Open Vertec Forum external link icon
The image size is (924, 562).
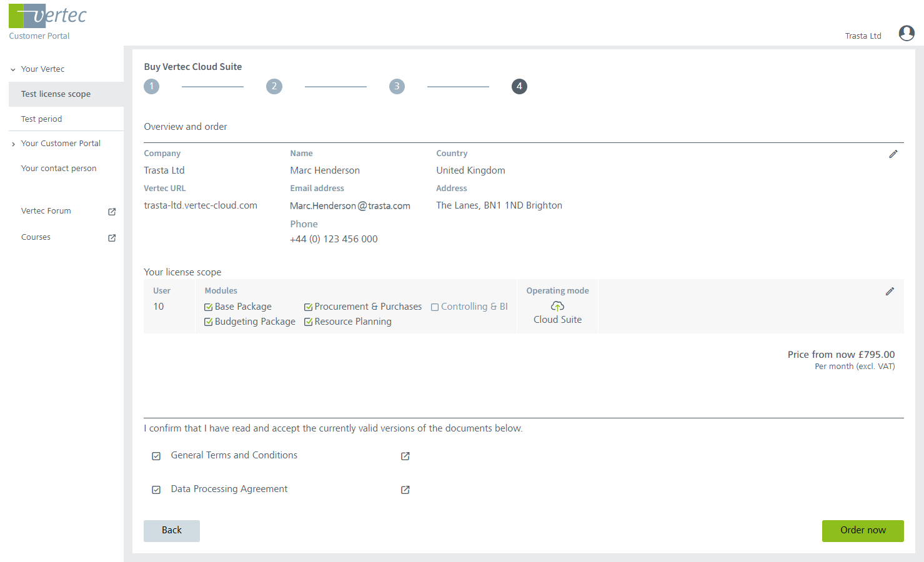[x=112, y=212]
